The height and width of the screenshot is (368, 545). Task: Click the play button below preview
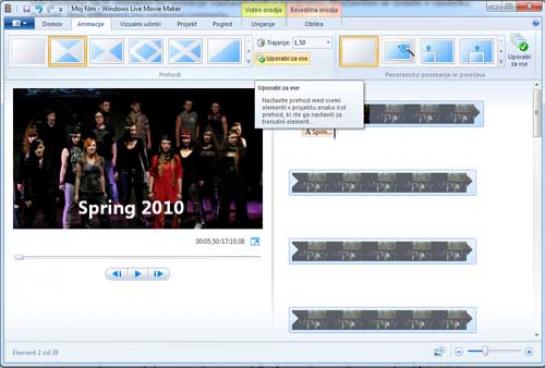138,274
